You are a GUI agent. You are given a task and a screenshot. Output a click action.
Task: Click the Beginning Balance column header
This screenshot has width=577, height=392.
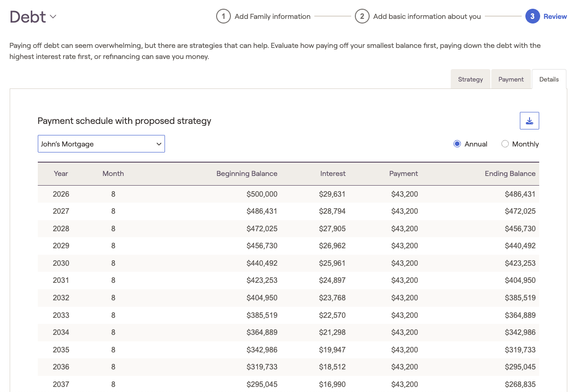247,174
